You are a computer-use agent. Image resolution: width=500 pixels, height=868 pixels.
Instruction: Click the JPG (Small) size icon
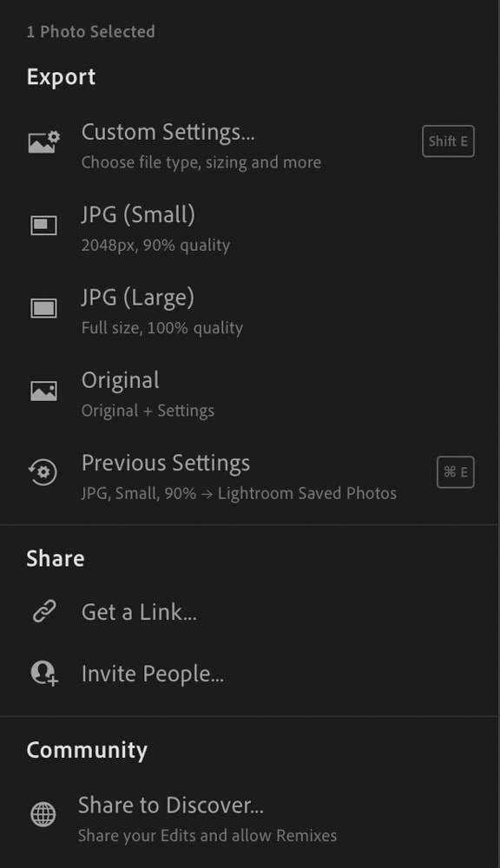[43, 226]
